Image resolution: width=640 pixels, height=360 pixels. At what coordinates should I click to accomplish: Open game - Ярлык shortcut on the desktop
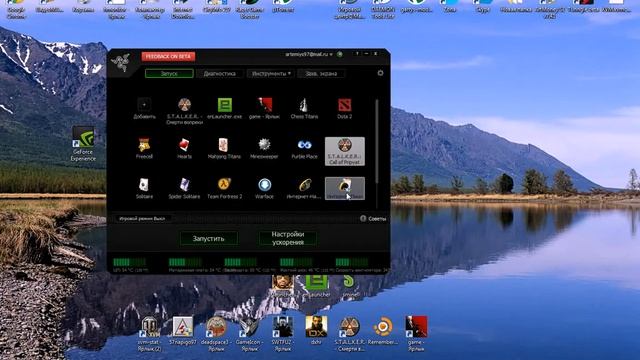click(x=416, y=333)
